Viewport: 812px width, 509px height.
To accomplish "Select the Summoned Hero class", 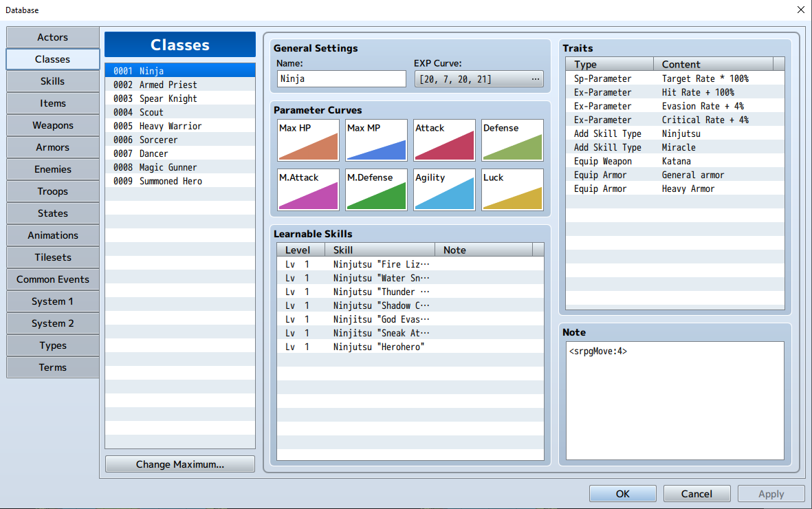I will [x=180, y=181].
